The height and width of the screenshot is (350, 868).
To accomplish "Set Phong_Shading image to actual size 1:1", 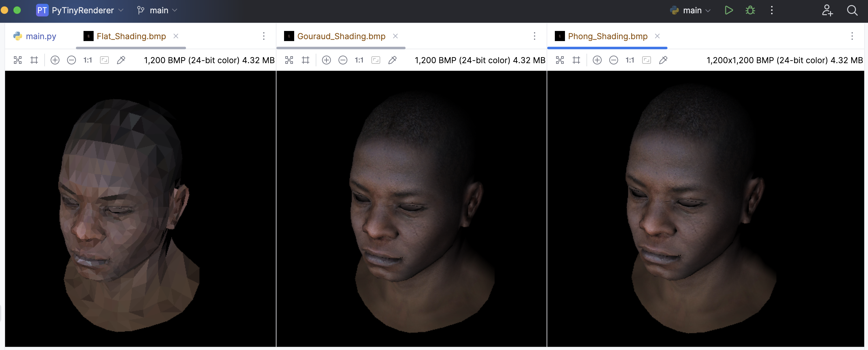I will pyautogui.click(x=629, y=60).
